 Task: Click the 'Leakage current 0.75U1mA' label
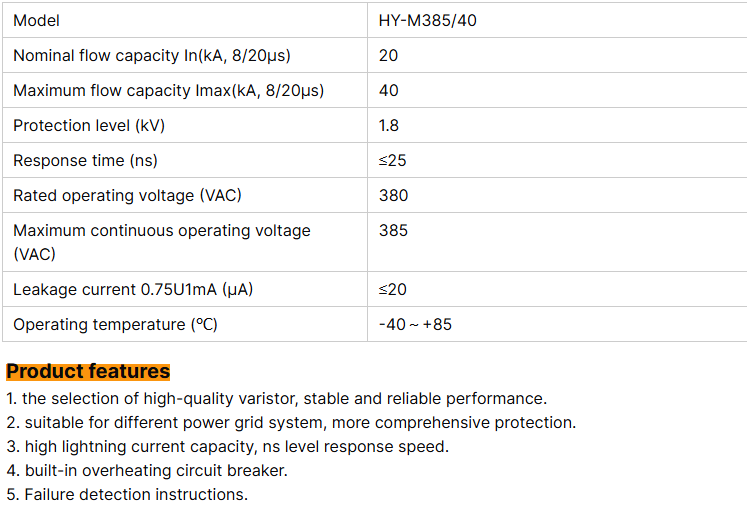[133, 290]
